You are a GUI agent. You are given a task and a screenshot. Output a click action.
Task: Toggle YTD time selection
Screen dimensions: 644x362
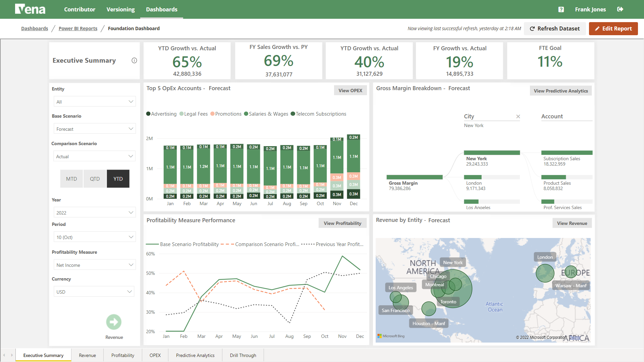(118, 179)
